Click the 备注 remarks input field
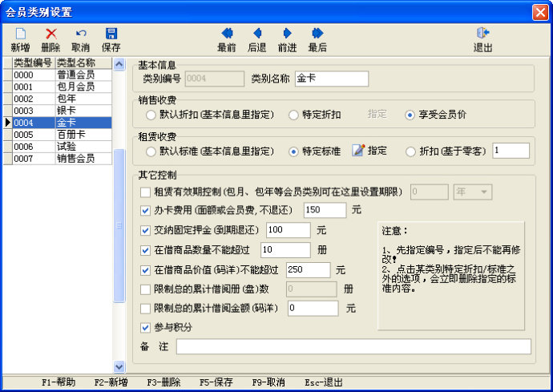Viewport: 553px width, 392px height. click(x=353, y=346)
